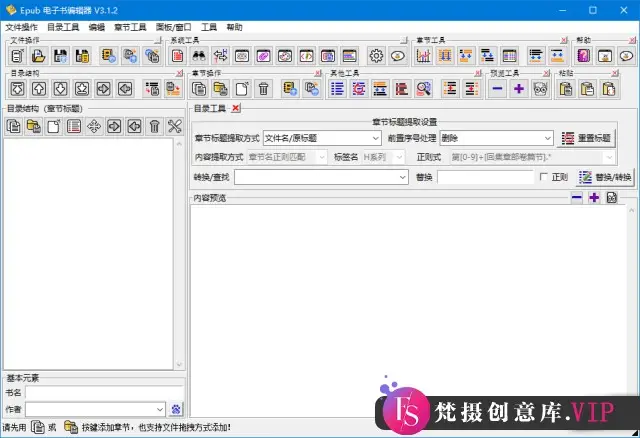
Task: Click the minus icon in 内容预览 header
Action: point(577,198)
